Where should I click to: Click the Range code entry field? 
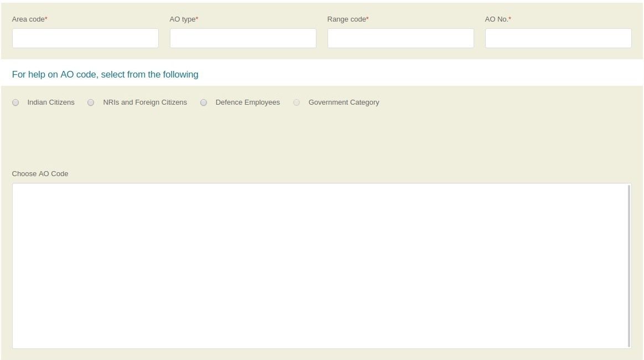(x=401, y=38)
